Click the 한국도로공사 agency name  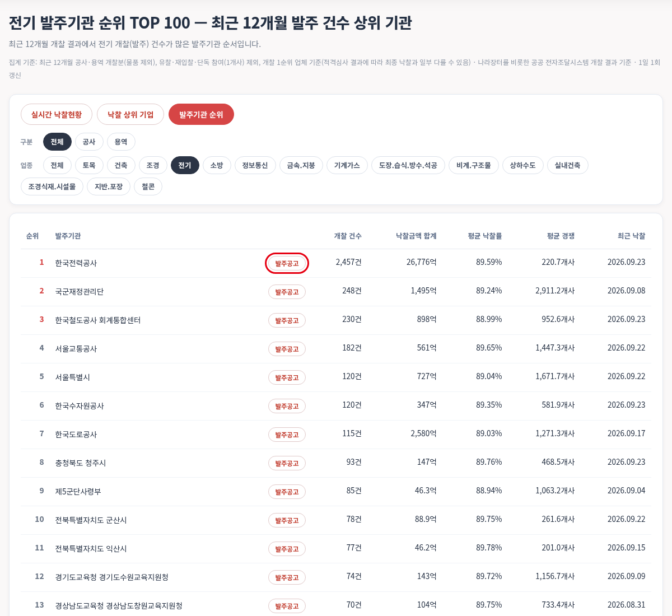76,434
